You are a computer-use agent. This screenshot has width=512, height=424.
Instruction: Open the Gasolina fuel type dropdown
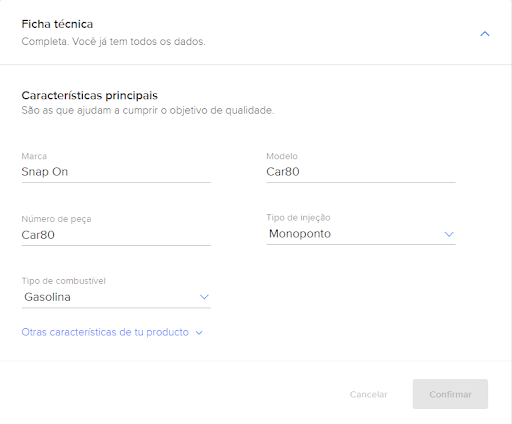pos(116,297)
